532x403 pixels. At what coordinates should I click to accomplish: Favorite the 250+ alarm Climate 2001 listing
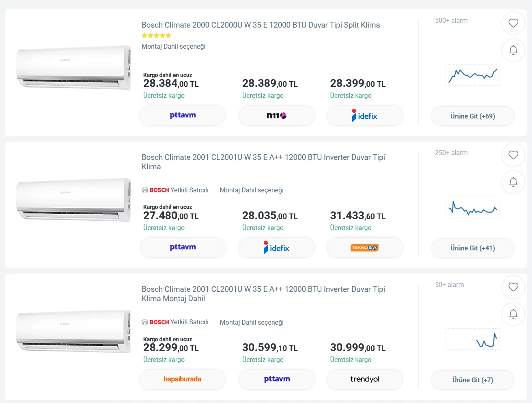(x=513, y=155)
